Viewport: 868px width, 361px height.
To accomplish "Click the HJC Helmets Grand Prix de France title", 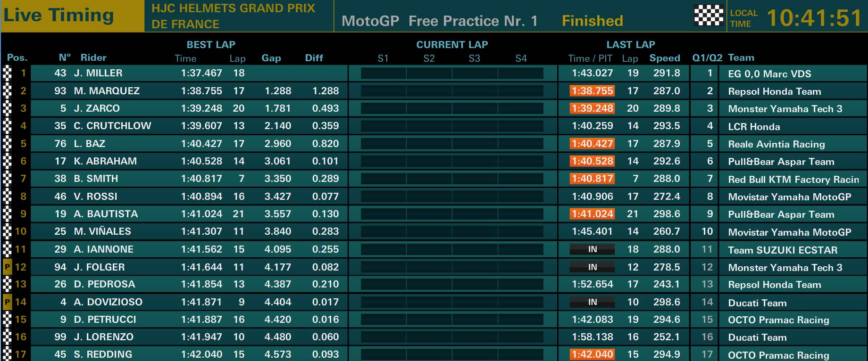I will 234,16.
